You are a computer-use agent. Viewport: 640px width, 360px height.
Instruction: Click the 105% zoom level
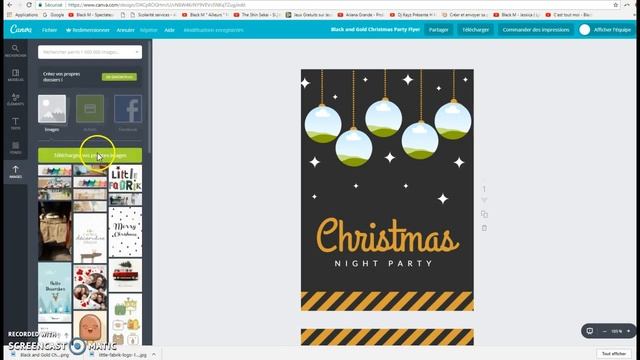click(x=616, y=331)
